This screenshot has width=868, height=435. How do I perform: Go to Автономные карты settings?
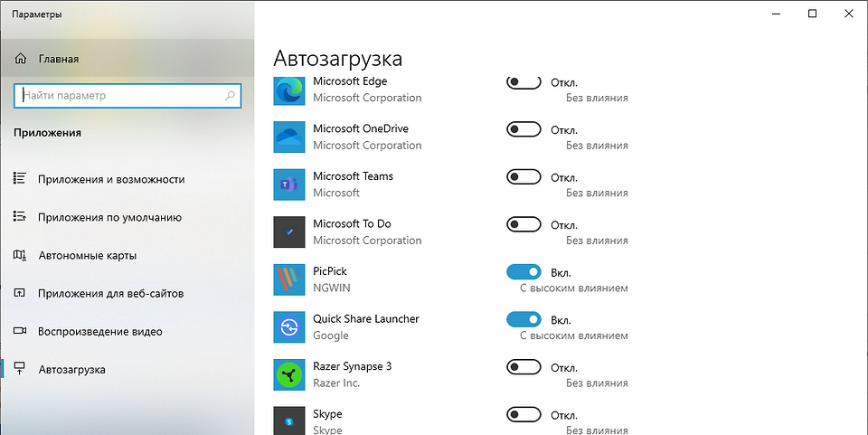click(127, 256)
